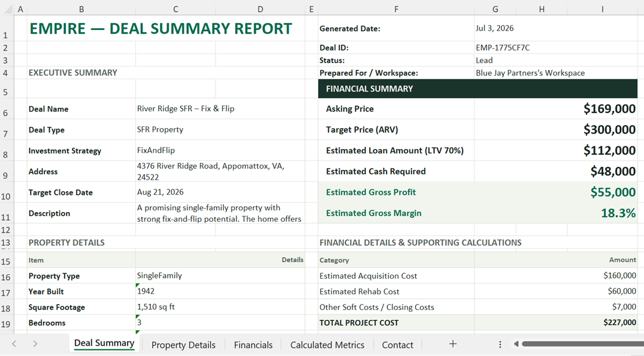This screenshot has height=356, width=644.
Task: Select column B header
Action: [81, 9]
